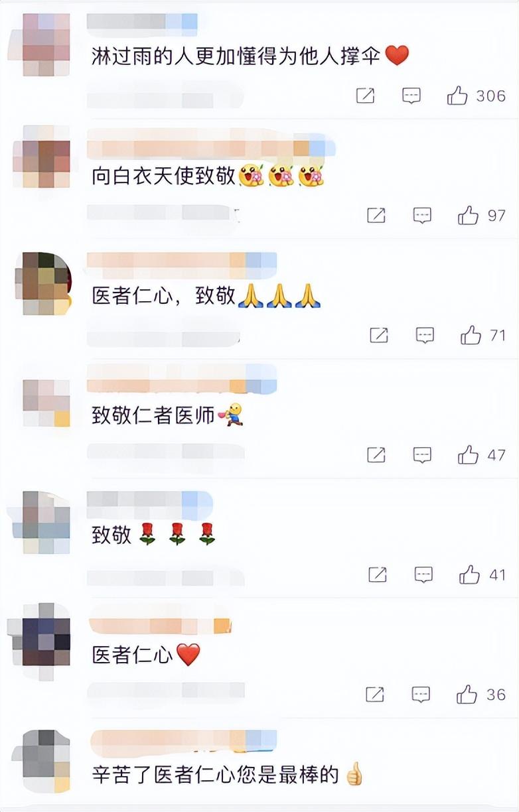
Task: Share the 致敬仁者医师 comment
Action: pyautogui.click(x=376, y=455)
